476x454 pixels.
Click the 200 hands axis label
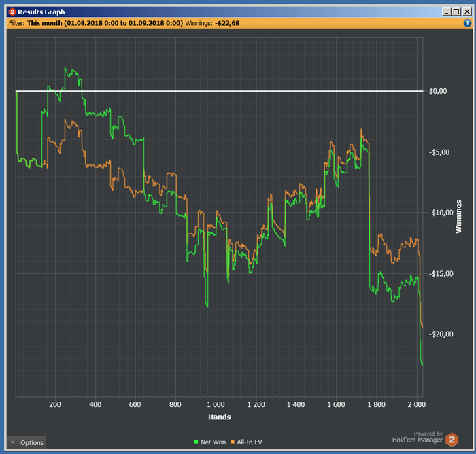coord(55,404)
